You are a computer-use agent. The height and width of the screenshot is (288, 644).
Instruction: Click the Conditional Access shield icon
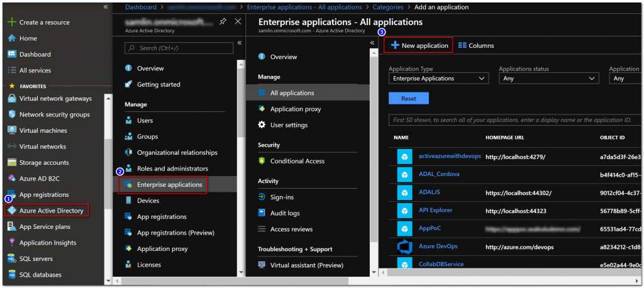pos(262,161)
